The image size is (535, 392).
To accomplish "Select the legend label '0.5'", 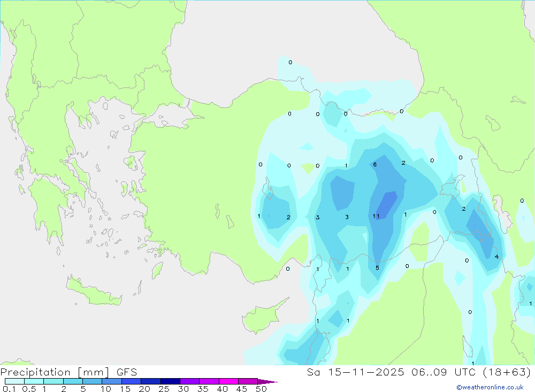I will click(x=29, y=389).
